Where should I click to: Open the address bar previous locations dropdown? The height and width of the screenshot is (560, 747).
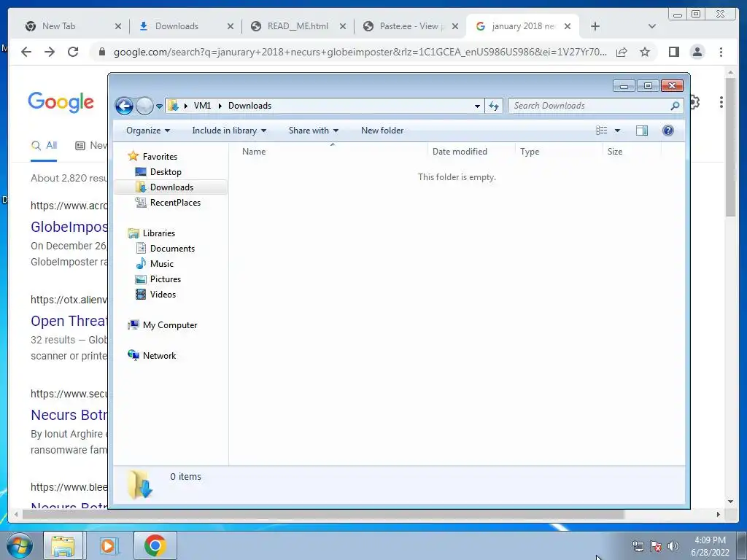[x=477, y=106]
